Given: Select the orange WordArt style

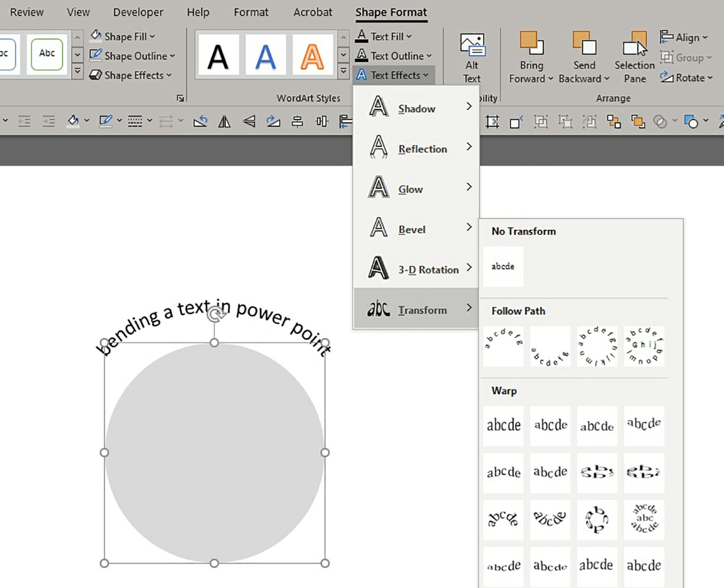Looking at the screenshot, I should (x=313, y=55).
